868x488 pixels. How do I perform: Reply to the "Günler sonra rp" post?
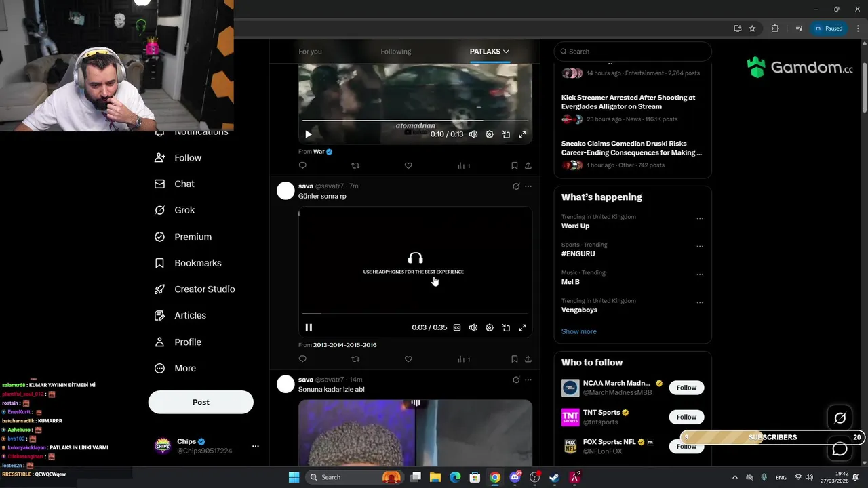[x=302, y=359]
